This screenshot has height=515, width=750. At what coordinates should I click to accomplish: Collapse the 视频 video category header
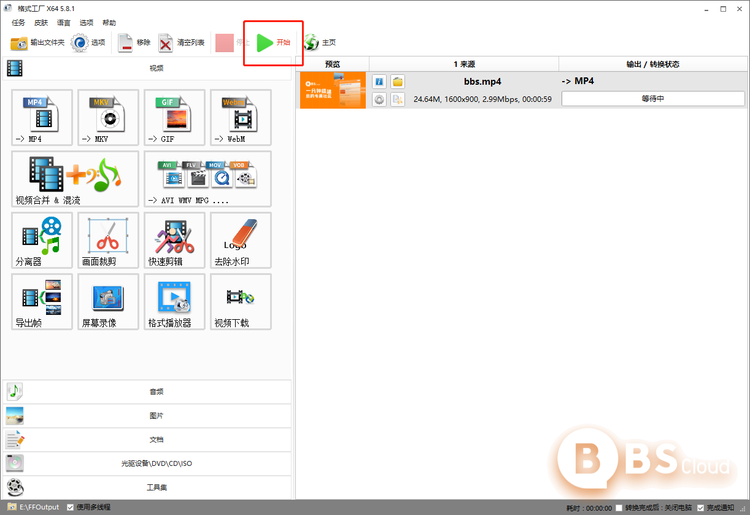pyautogui.click(x=147, y=68)
